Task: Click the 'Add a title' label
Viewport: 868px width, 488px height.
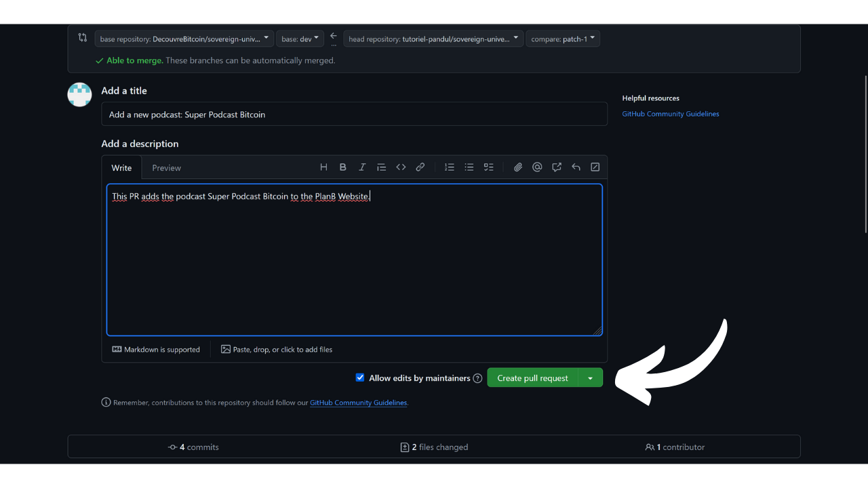Action: pyautogui.click(x=124, y=91)
